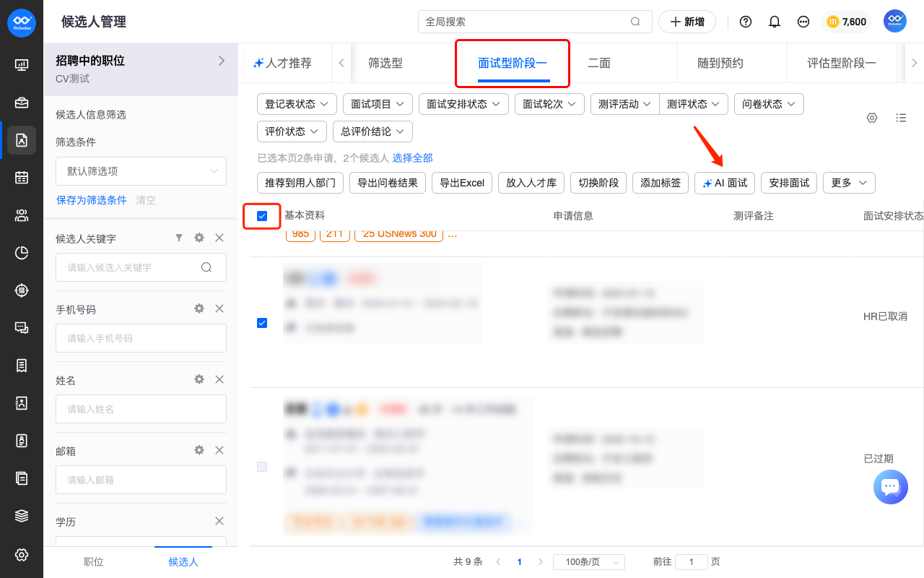Uncheck the HR已取消 candidate row checkbox
Image resolution: width=924 pixels, height=578 pixels.
point(262,323)
